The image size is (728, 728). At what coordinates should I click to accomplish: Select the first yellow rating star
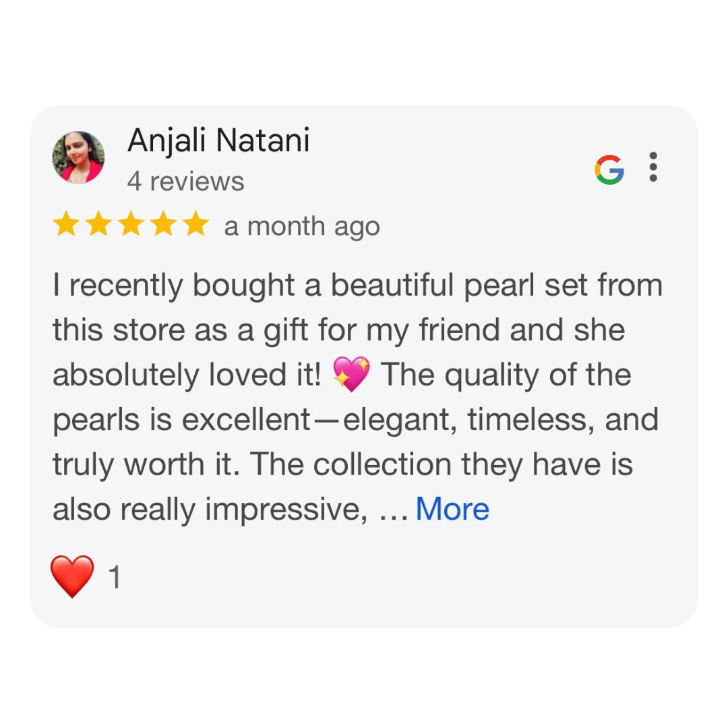click(66, 224)
